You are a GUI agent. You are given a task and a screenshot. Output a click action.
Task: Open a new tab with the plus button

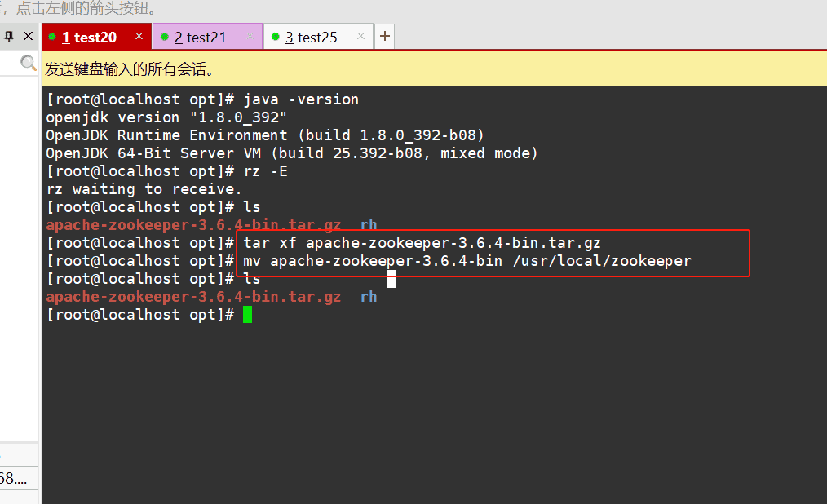coord(385,37)
